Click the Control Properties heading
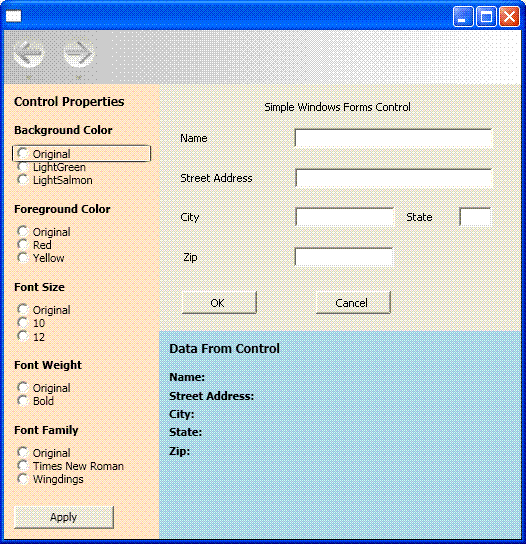This screenshot has height=544, width=526. point(69,102)
